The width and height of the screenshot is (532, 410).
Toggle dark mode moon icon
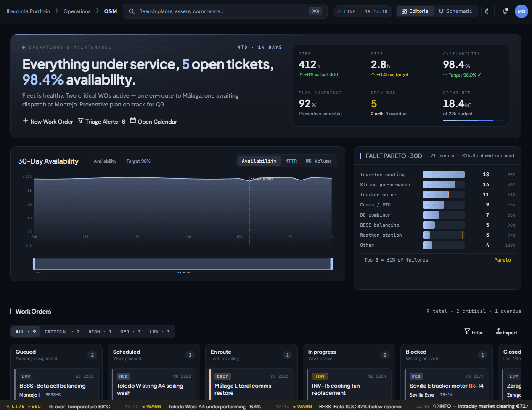487,11
